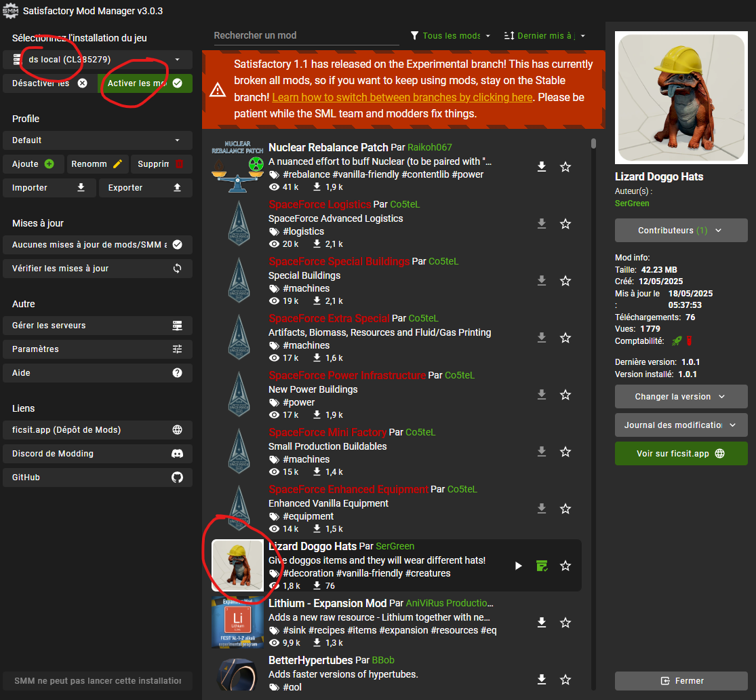Image resolution: width=756 pixels, height=700 pixels.
Task: Star the SpaceForce Mini Factory mod
Action: (x=565, y=452)
